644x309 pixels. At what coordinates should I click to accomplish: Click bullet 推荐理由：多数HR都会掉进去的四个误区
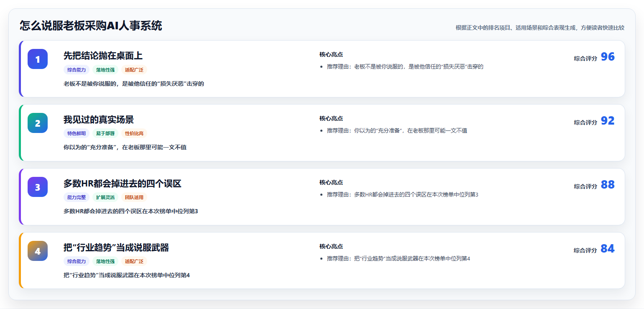tap(403, 194)
